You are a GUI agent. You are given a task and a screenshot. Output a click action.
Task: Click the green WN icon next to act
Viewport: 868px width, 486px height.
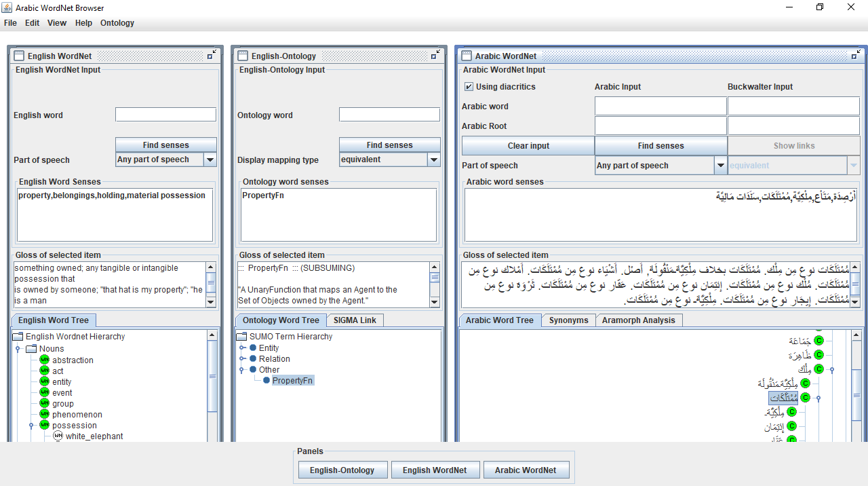click(44, 371)
